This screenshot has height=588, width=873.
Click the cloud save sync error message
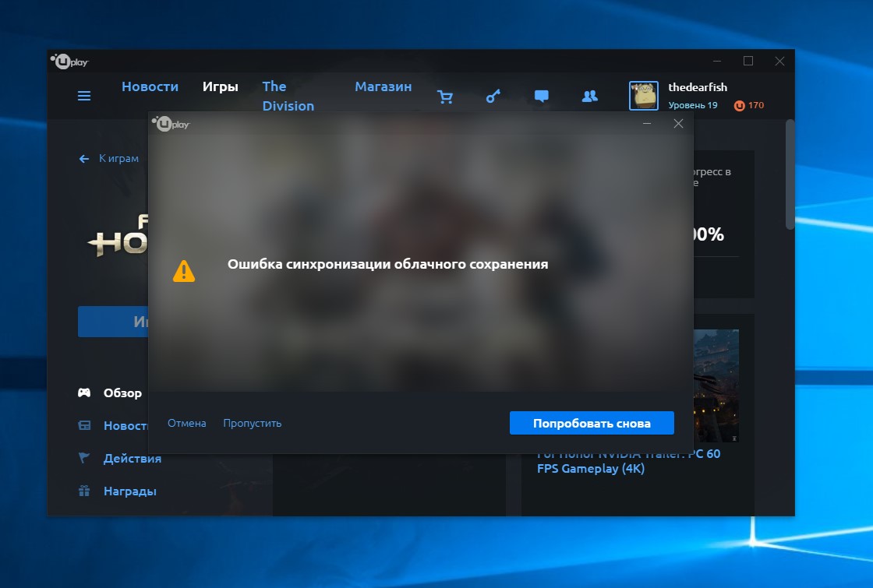point(388,264)
